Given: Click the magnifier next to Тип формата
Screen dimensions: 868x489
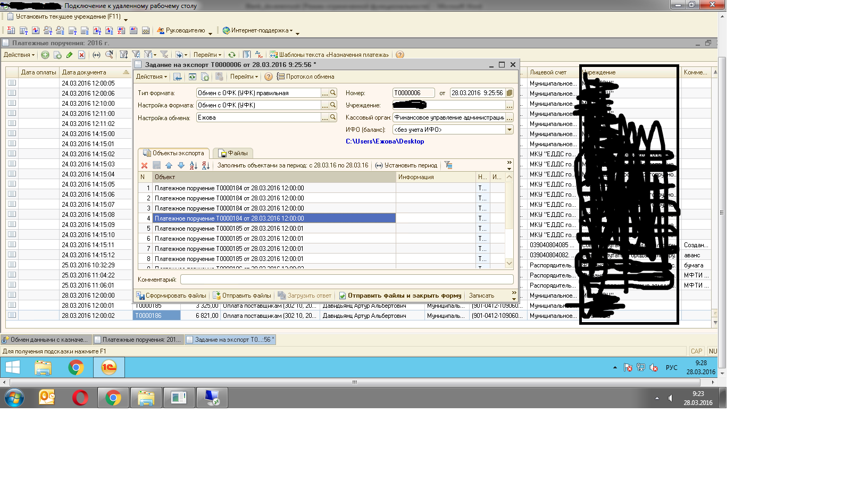Looking at the screenshot, I should pos(333,93).
